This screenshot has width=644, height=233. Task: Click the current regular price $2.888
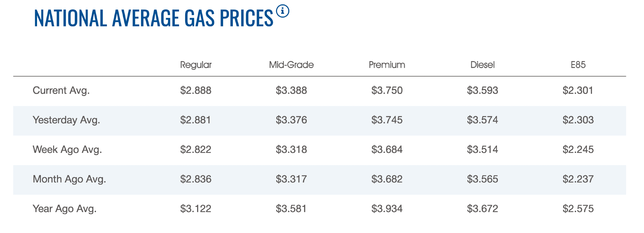pos(195,90)
